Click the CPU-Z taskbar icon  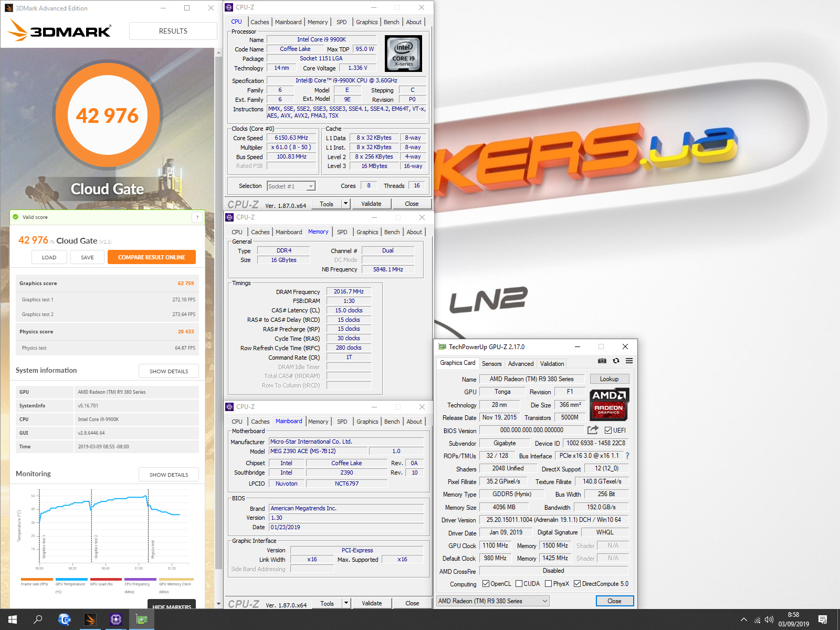pos(116,619)
